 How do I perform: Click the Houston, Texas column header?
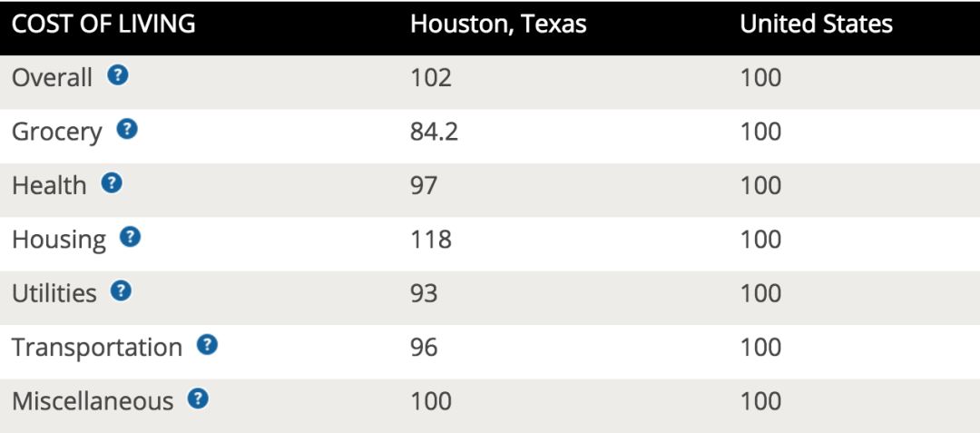point(498,25)
